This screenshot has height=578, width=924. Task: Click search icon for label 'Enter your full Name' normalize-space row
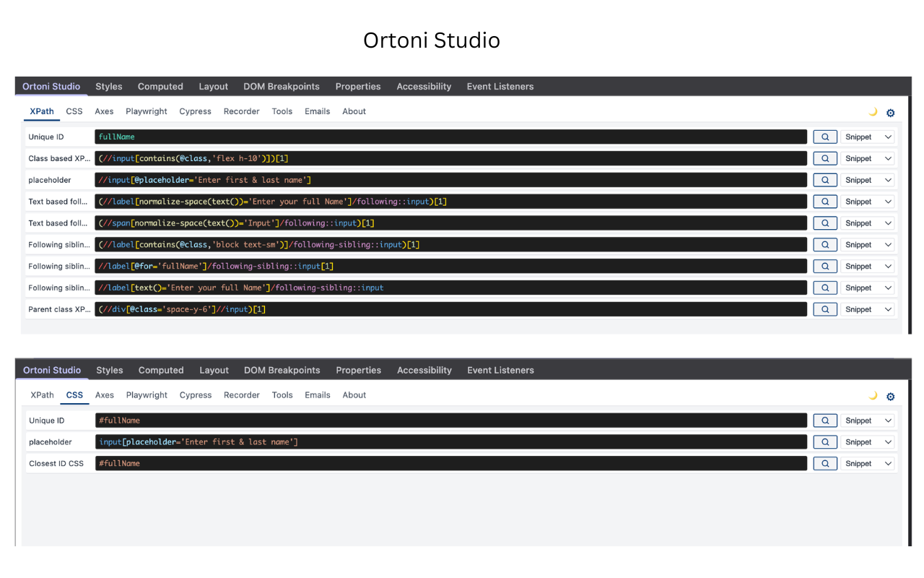tap(825, 202)
